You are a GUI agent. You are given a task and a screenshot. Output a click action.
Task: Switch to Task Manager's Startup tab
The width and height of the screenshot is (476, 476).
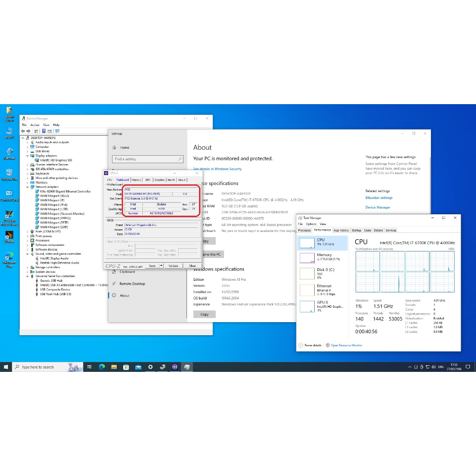(356, 230)
